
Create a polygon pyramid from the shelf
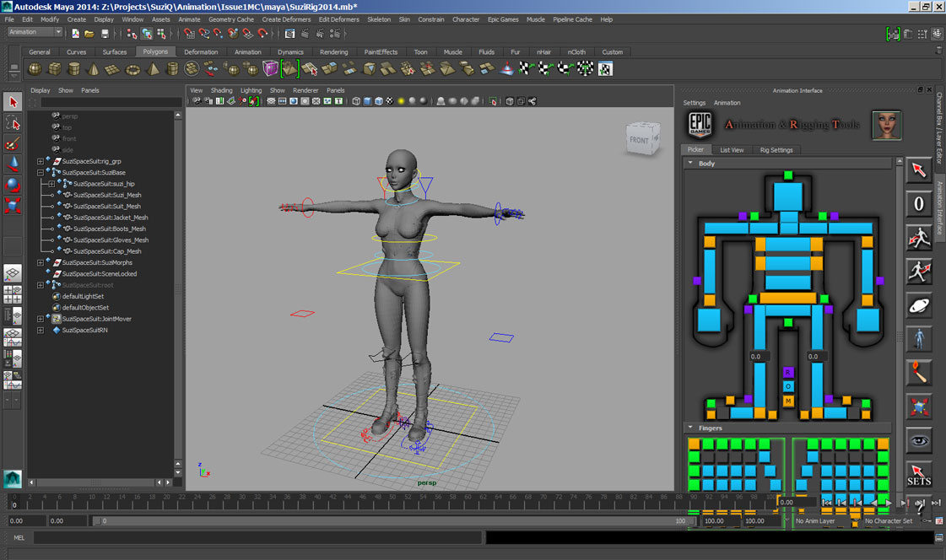[x=154, y=68]
